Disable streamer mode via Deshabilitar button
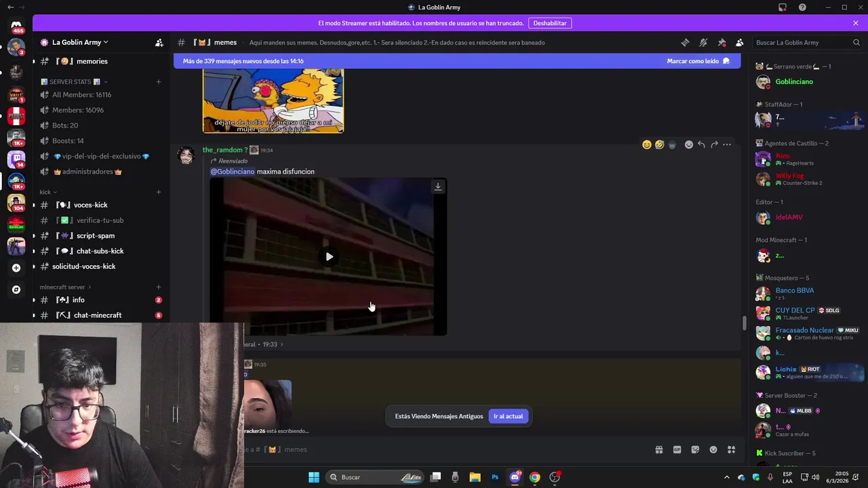 point(549,23)
